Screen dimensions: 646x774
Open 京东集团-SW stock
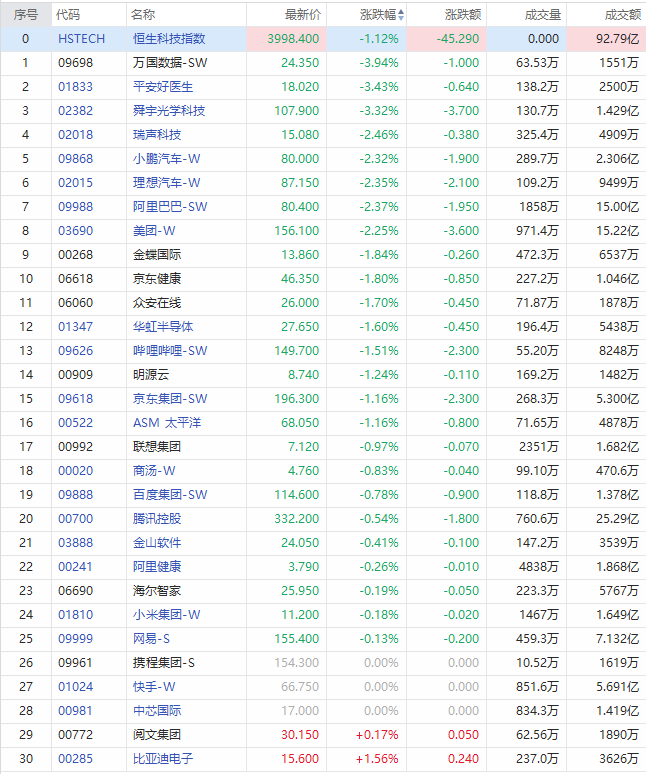point(170,399)
